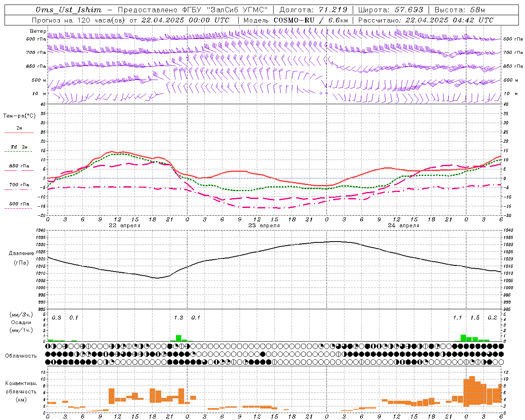Click the Ветер wind panel label
Screen dimensions: 525x420
[38, 31]
